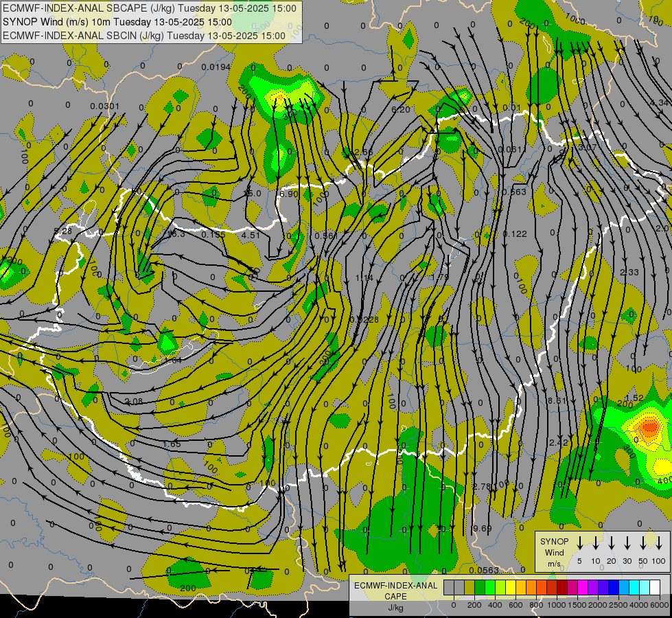Click the 600 tick label on CAPE scale
This screenshot has height=618, width=672.
click(x=515, y=605)
